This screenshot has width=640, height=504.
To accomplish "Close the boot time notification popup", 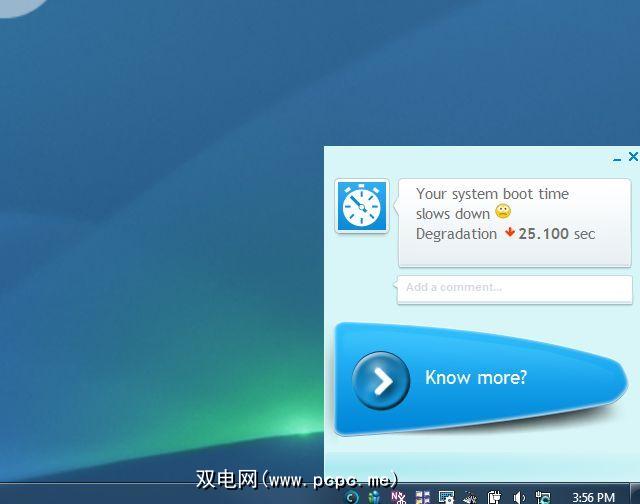I will (x=633, y=156).
